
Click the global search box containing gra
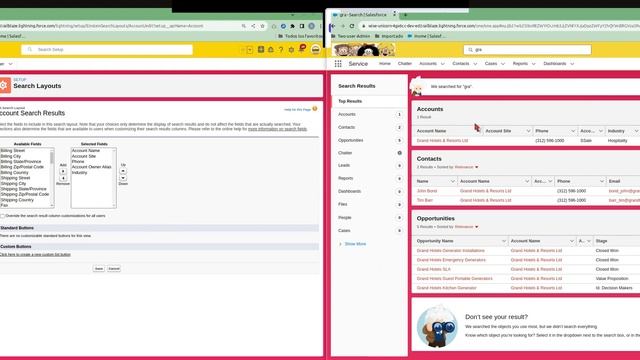pyautogui.click(x=527, y=49)
